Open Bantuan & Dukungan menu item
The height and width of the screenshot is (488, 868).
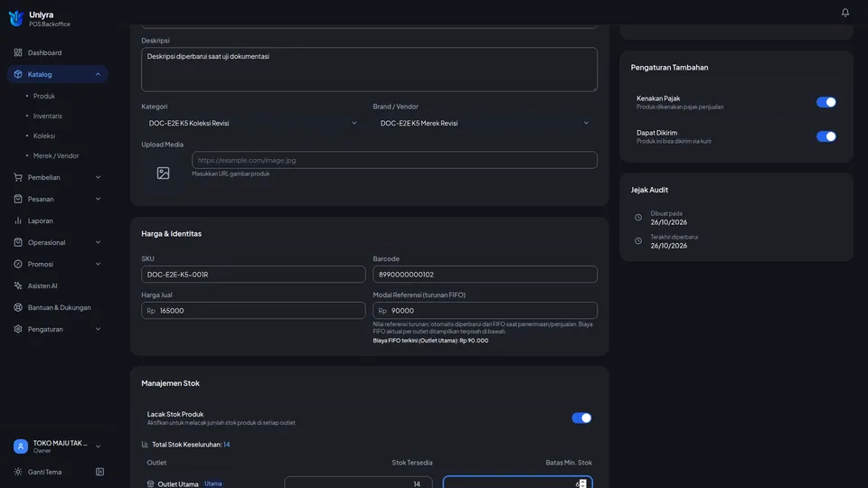click(x=58, y=307)
